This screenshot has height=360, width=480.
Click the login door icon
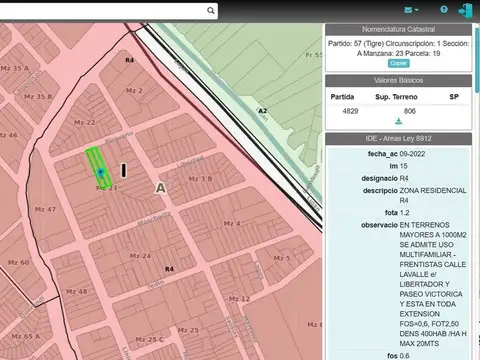[466, 10]
